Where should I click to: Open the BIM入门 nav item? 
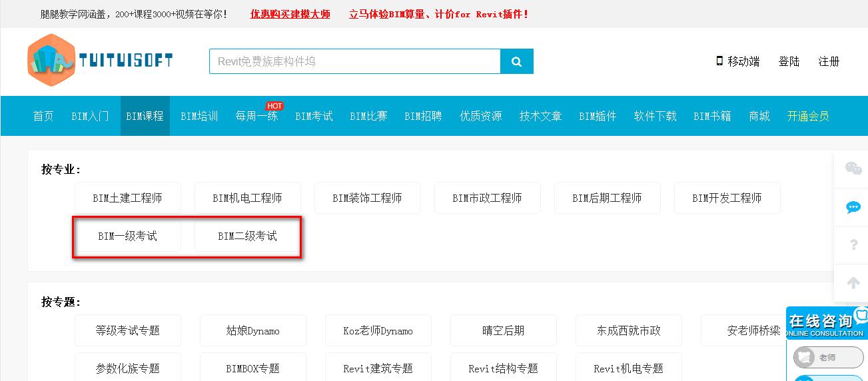(90, 116)
